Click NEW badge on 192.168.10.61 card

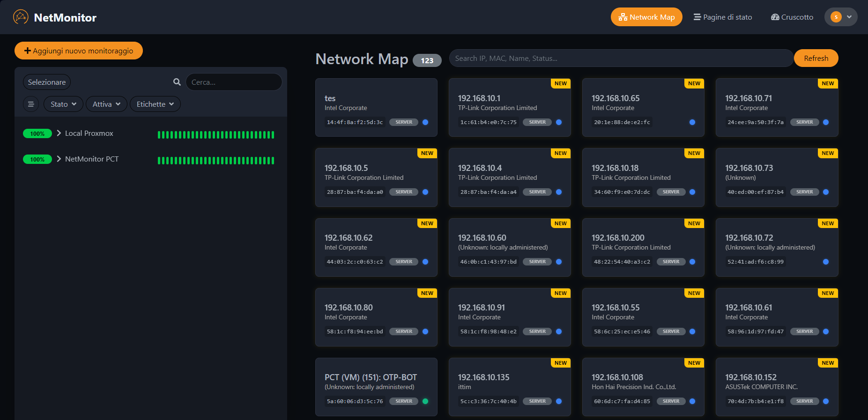click(x=828, y=293)
